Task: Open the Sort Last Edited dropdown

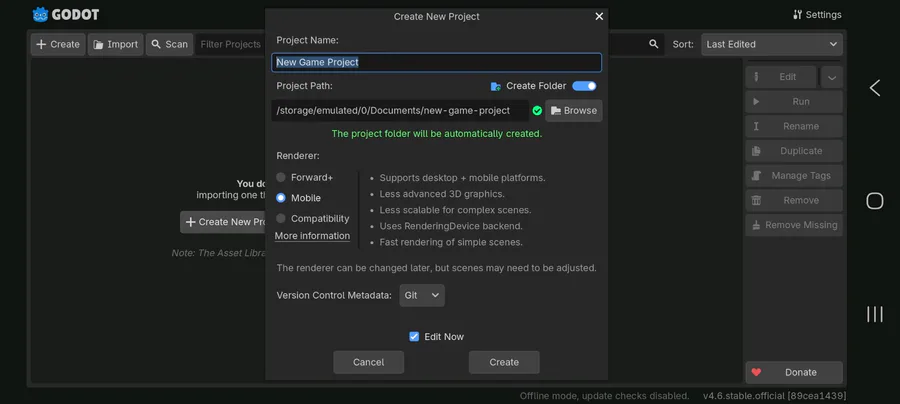Action: (x=771, y=44)
